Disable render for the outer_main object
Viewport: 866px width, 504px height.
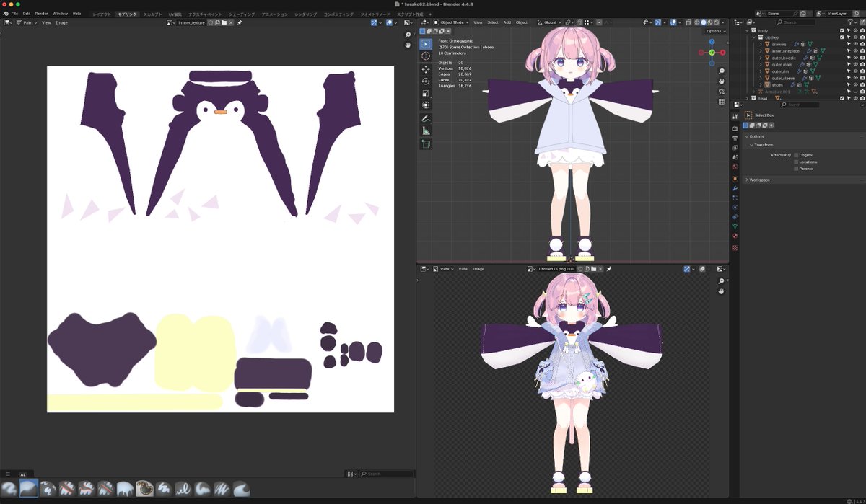[x=862, y=65]
